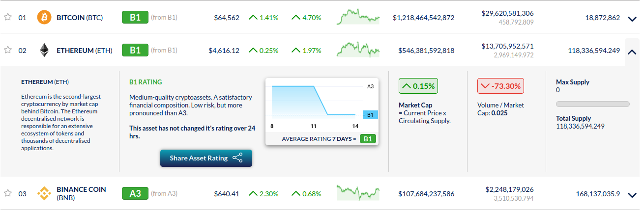Collapse the Ethereum details panel chevron
The image size is (644, 211).
click(632, 51)
